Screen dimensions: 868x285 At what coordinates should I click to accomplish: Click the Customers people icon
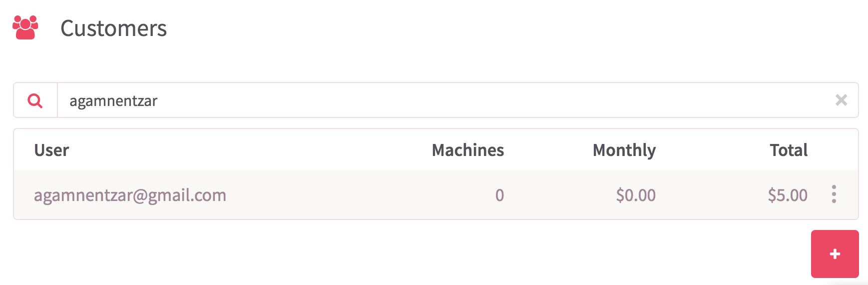[25, 27]
